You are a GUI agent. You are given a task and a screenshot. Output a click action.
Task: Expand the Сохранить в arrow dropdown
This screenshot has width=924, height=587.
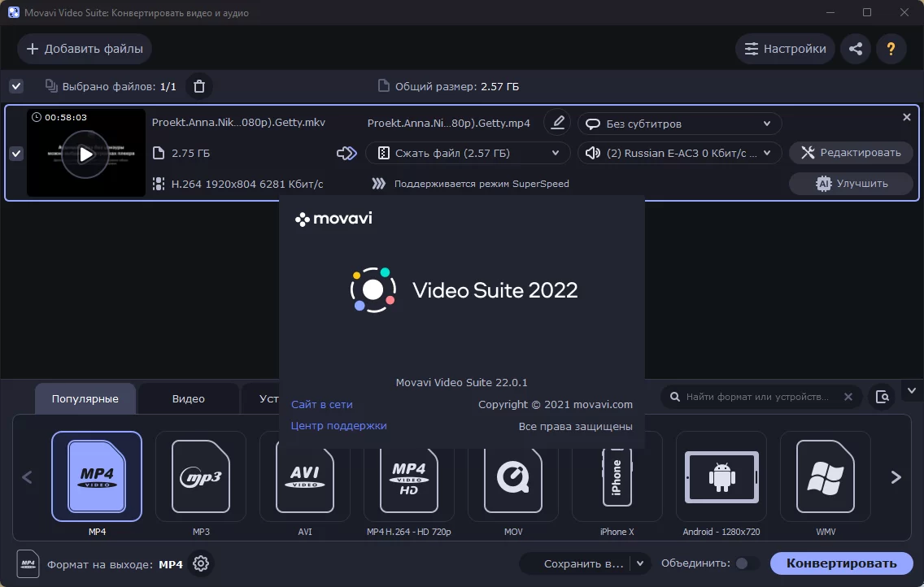point(640,563)
